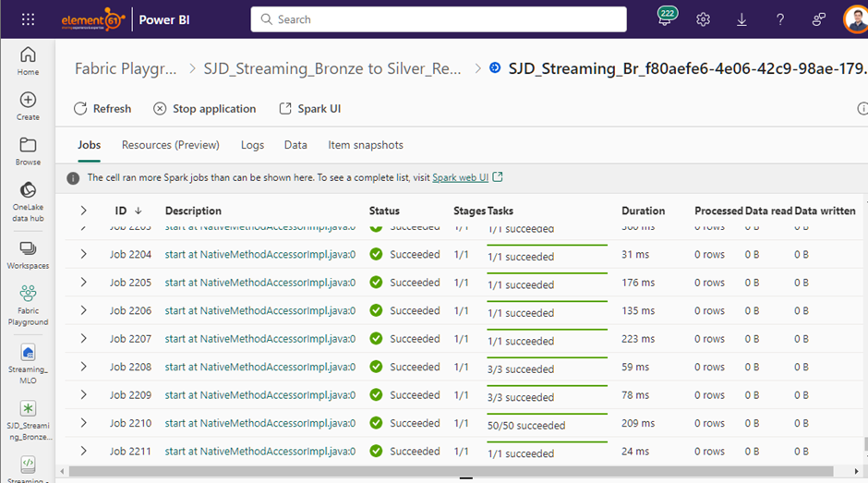Sort jobs by the ID column header
The height and width of the screenshot is (483, 868).
click(121, 211)
